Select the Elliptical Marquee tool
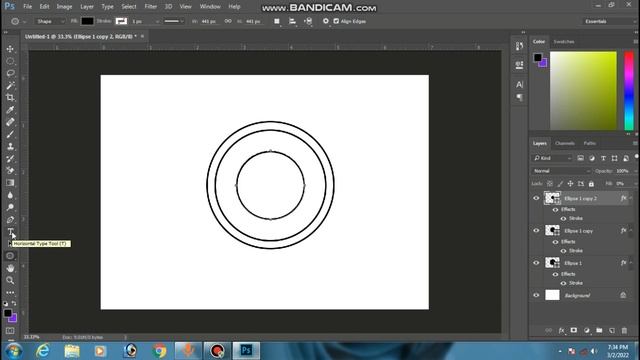Viewport: 640px width, 360px height. point(10,61)
